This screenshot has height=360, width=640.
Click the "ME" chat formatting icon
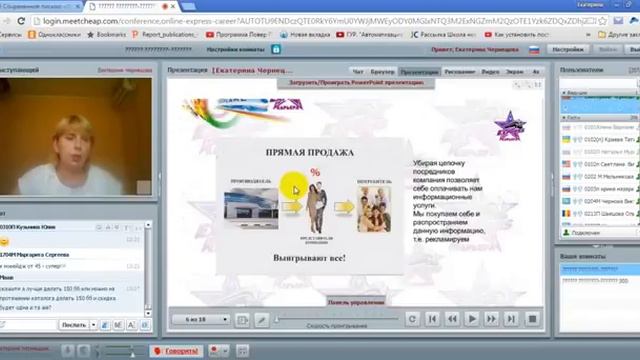click(x=118, y=325)
